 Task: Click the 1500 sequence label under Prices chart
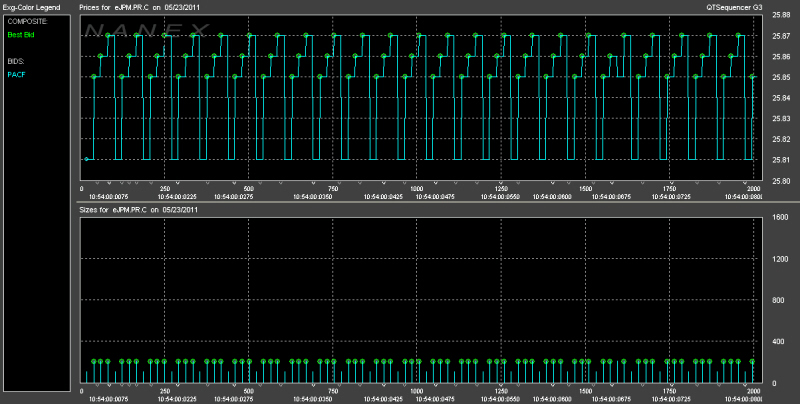click(x=585, y=189)
